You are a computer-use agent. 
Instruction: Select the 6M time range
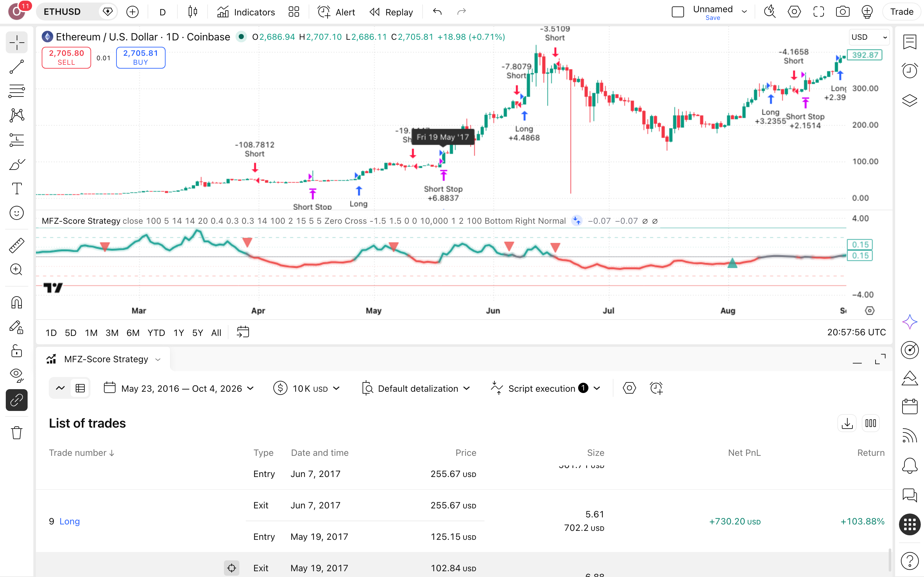coord(133,333)
